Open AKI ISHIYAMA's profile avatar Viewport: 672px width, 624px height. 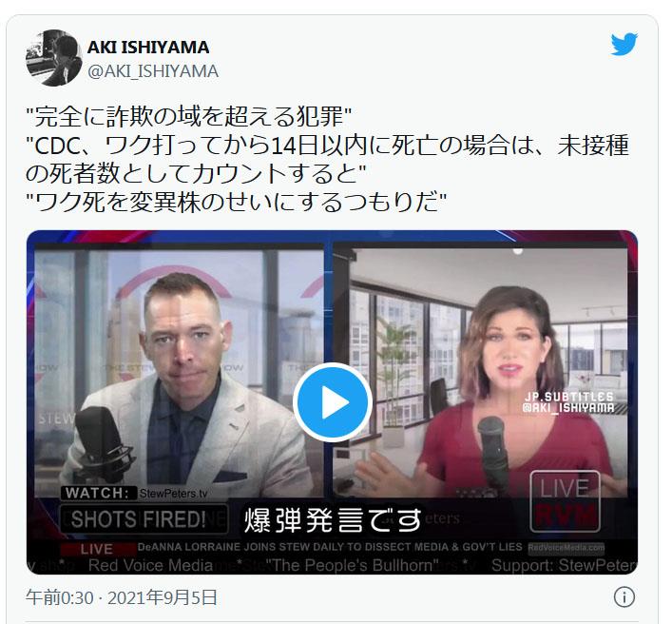coord(54,58)
